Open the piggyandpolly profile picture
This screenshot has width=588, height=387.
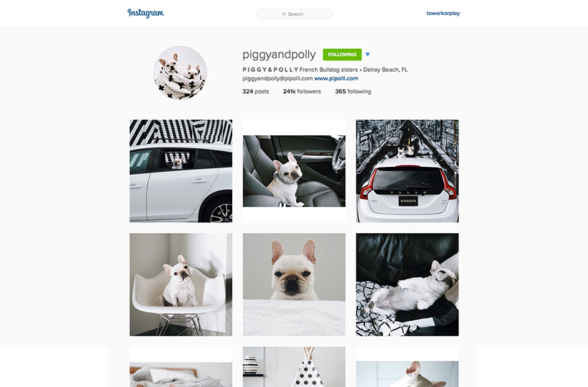point(180,73)
